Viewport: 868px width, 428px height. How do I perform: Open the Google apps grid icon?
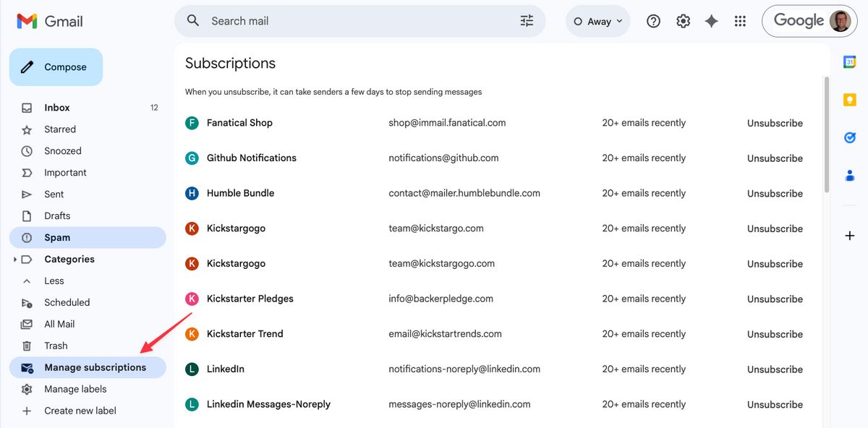coord(740,20)
